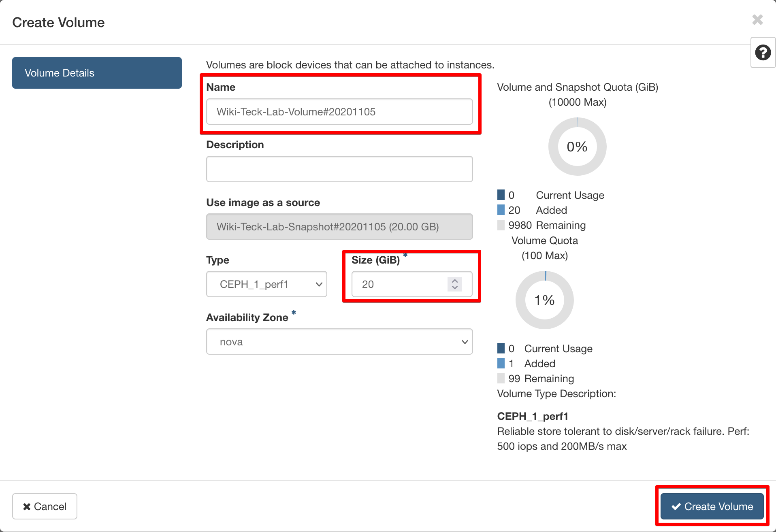Increase size with the stepper up arrow
The width and height of the screenshot is (776, 532).
[455, 281]
